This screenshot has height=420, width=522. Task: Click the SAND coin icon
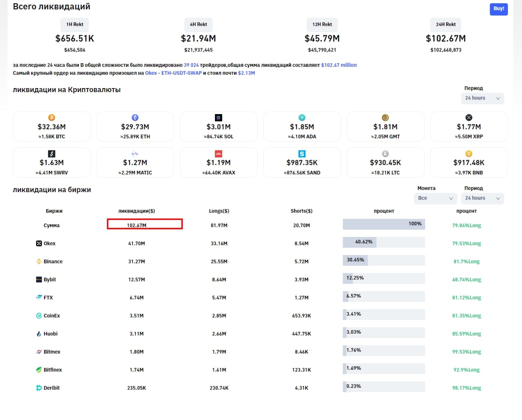[302, 154]
